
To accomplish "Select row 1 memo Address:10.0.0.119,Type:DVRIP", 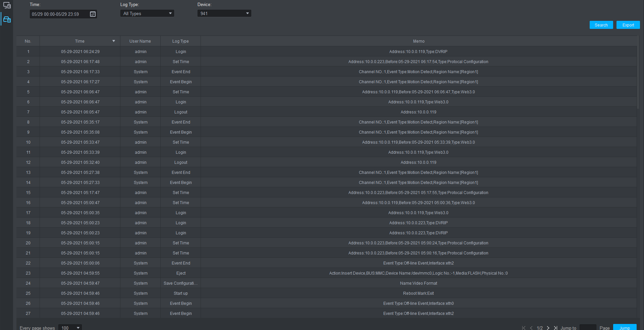I will pos(418,51).
